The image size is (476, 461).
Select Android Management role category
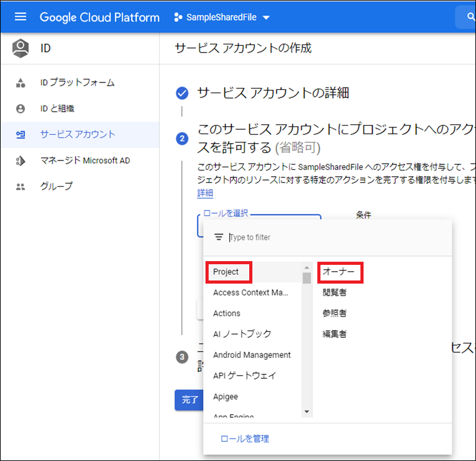click(x=252, y=355)
